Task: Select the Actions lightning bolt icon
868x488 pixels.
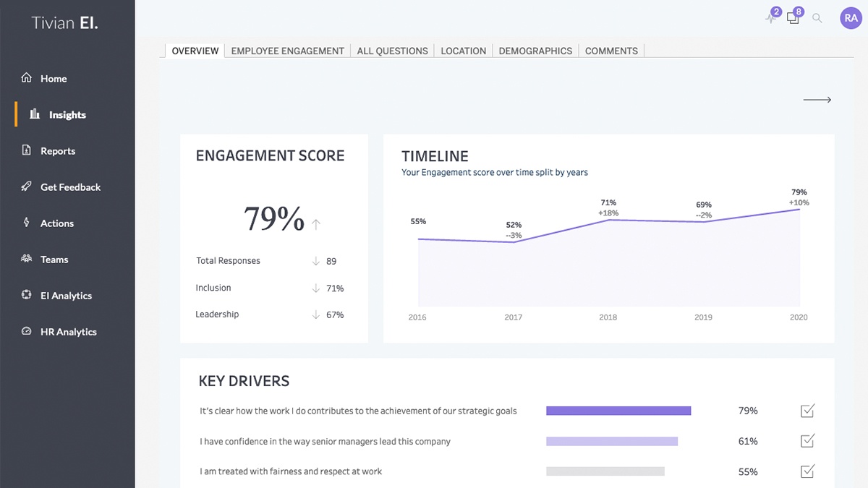Action: click(x=27, y=223)
